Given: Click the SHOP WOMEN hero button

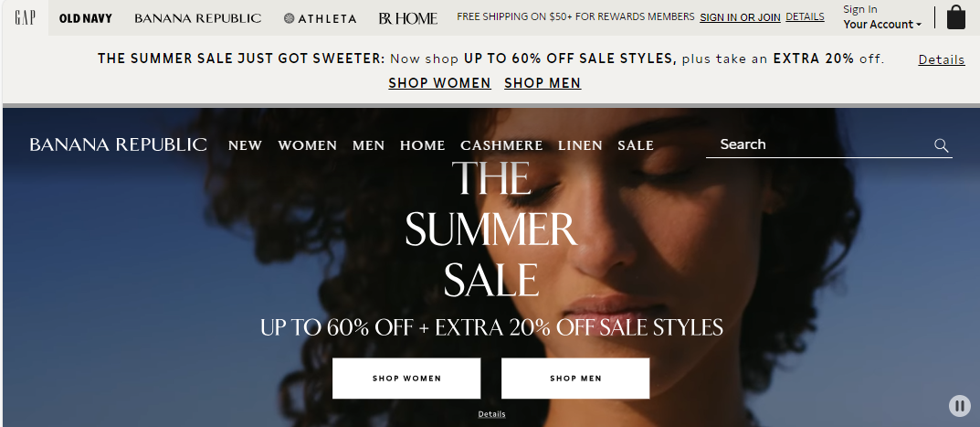Looking at the screenshot, I should pyautogui.click(x=406, y=379).
